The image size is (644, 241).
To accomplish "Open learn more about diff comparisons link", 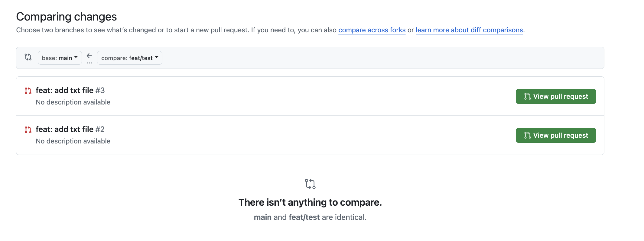I will point(469,30).
